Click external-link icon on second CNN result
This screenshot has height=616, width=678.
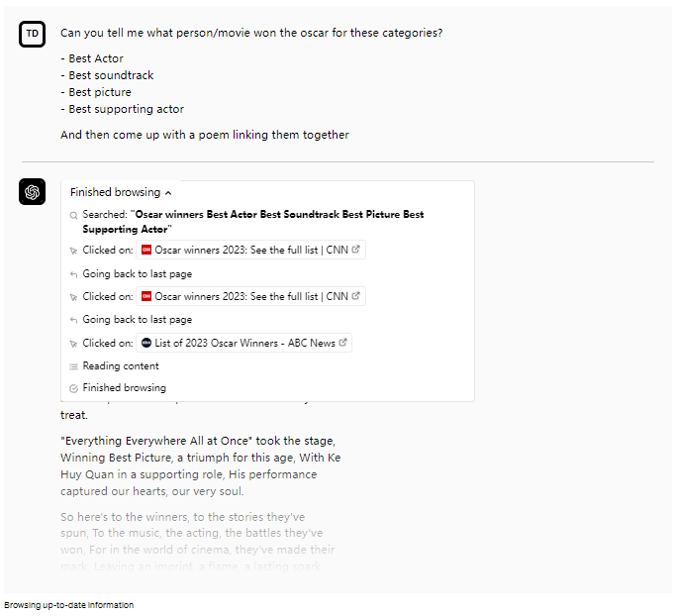[x=356, y=296]
